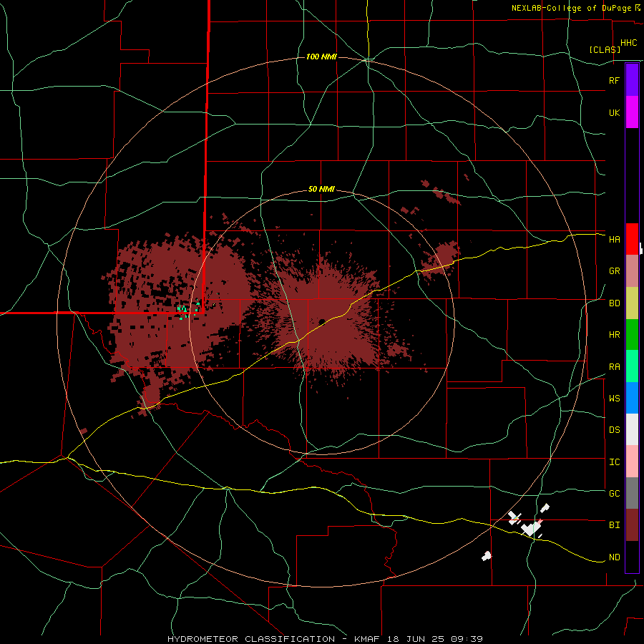The image size is (644, 644).
Task: Click the 18 JUN 25 date text
Action: tap(415, 639)
